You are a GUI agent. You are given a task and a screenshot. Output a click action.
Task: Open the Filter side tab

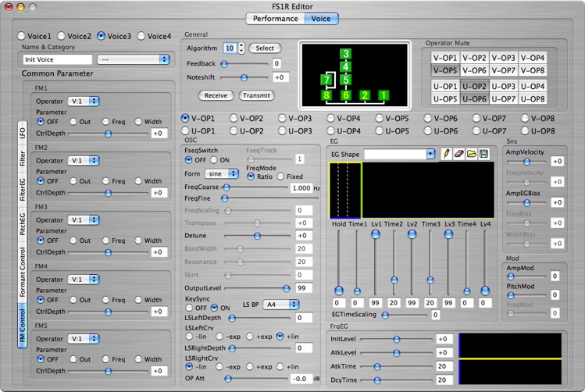click(x=23, y=159)
